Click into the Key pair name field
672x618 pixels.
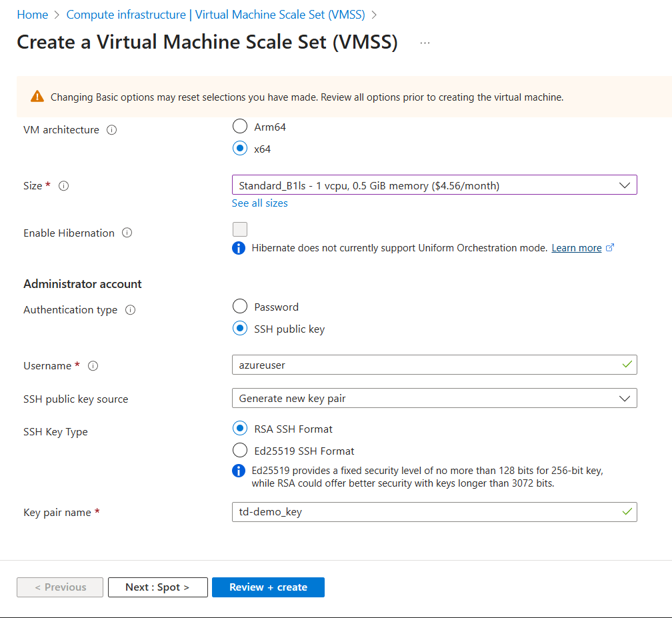(427, 512)
